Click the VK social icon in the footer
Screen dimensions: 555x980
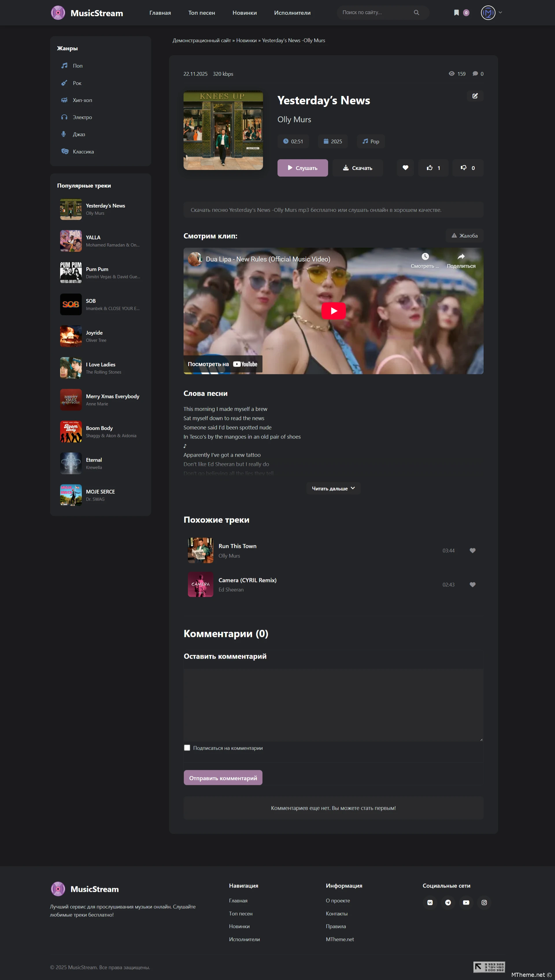[430, 902]
